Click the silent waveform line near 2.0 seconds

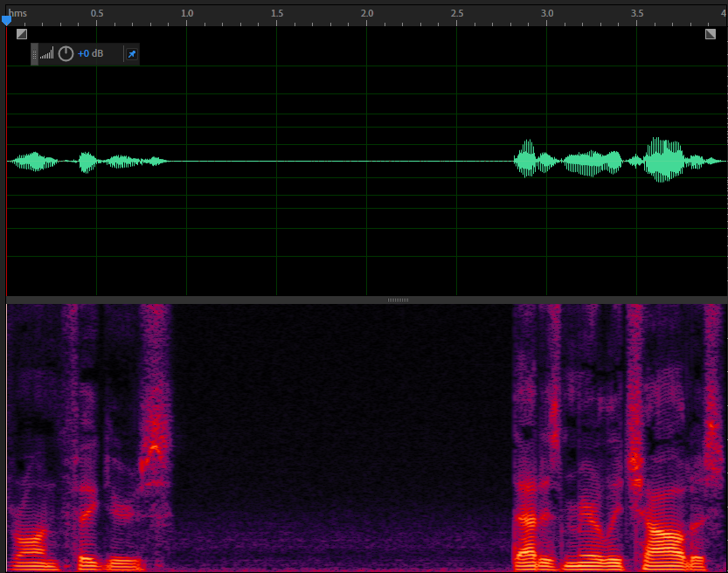(367, 162)
